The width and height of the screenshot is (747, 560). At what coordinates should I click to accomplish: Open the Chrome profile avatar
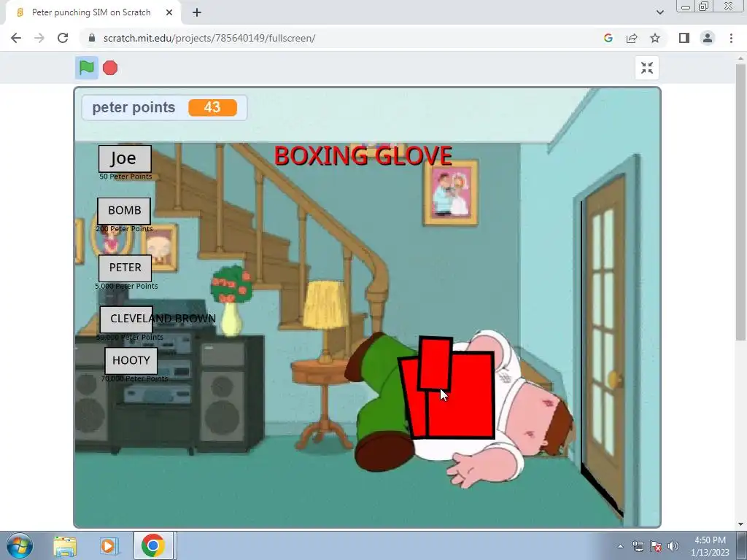point(708,38)
